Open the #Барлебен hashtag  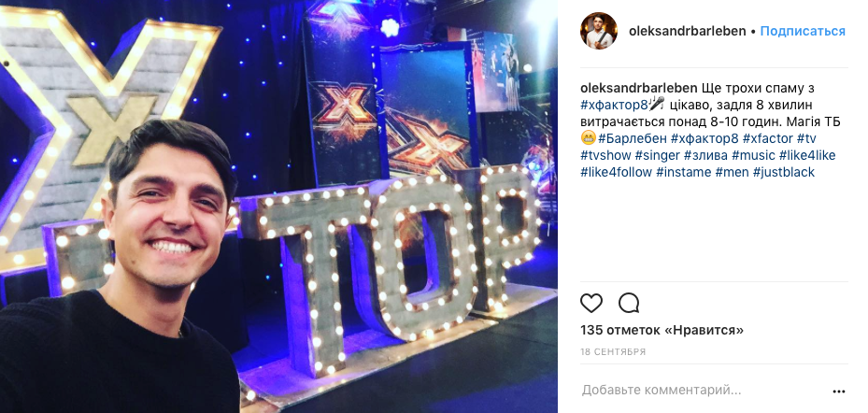pyautogui.click(x=633, y=138)
